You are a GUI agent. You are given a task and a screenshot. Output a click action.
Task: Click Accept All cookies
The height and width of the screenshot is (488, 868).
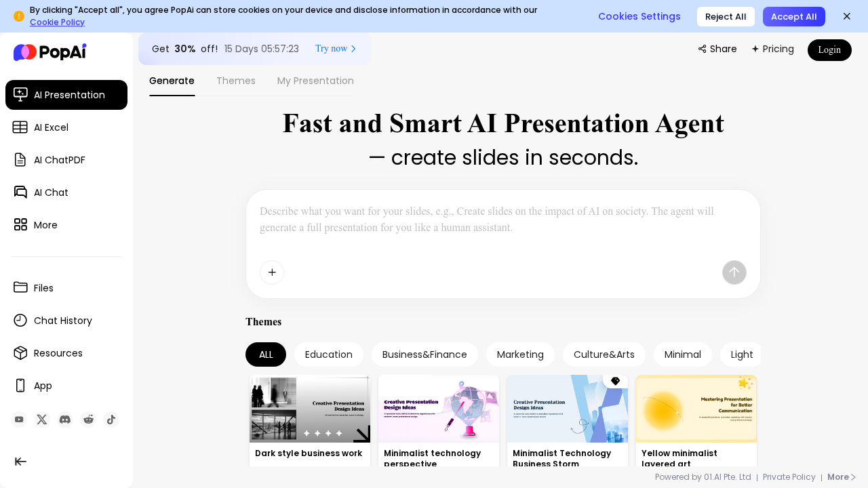point(794,16)
